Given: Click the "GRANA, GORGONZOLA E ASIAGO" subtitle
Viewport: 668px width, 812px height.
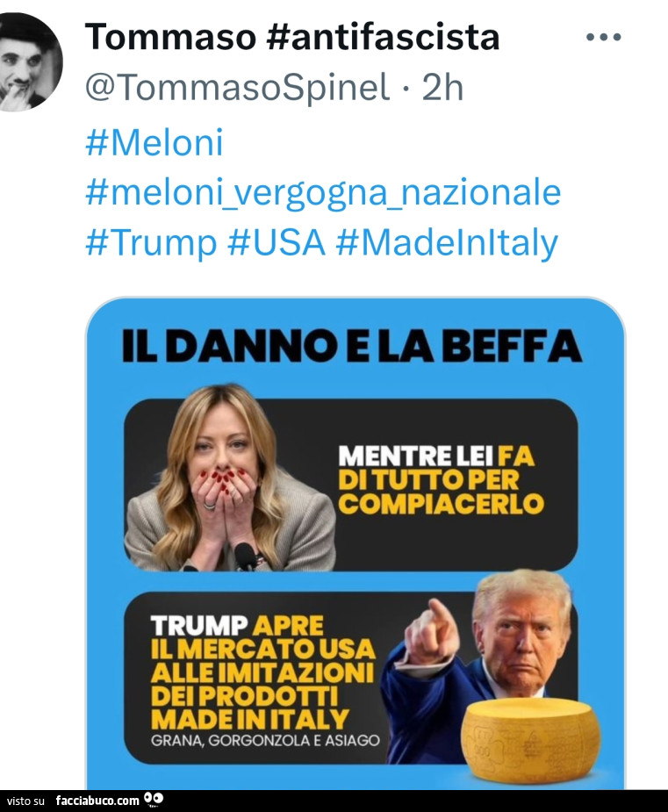Looking at the screenshot, I should [265, 740].
